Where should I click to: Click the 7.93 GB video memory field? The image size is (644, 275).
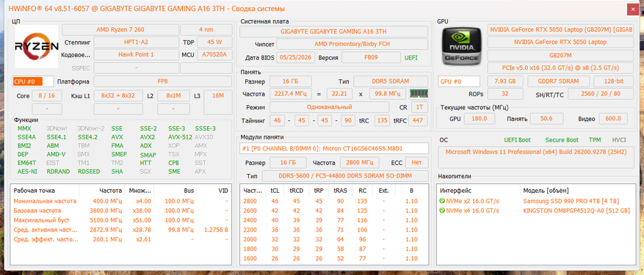[505, 81]
